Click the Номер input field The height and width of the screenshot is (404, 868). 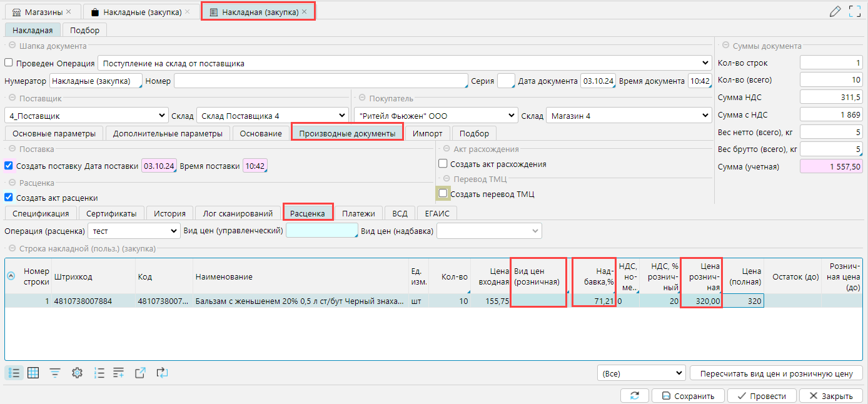(x=320, y=81)
